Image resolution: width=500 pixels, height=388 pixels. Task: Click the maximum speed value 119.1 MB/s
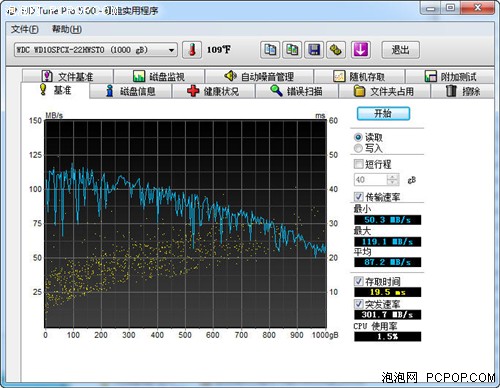point(387,242)
